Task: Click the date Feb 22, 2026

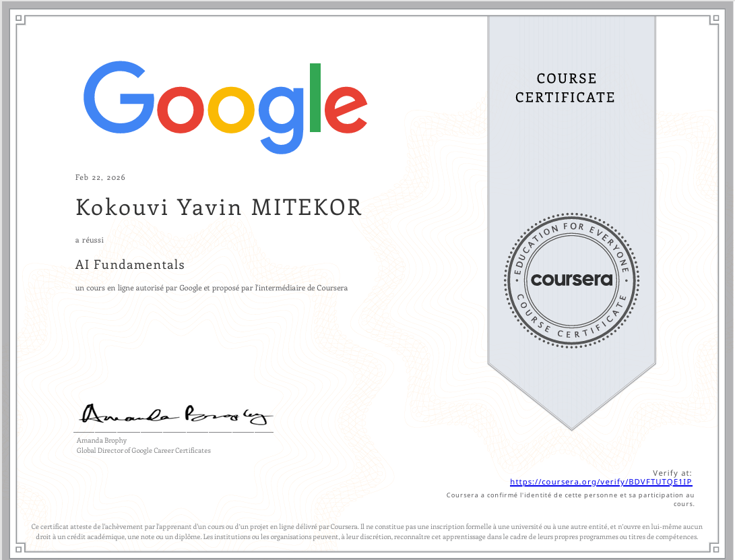Action: click(100, 178)
